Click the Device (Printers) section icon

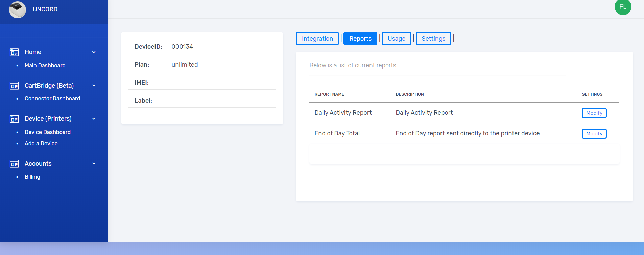coord(14,119)
